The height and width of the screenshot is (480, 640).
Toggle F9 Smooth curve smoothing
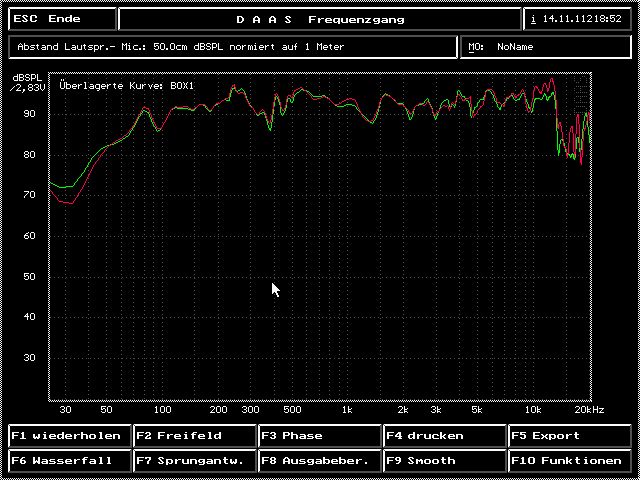(444, 461)
